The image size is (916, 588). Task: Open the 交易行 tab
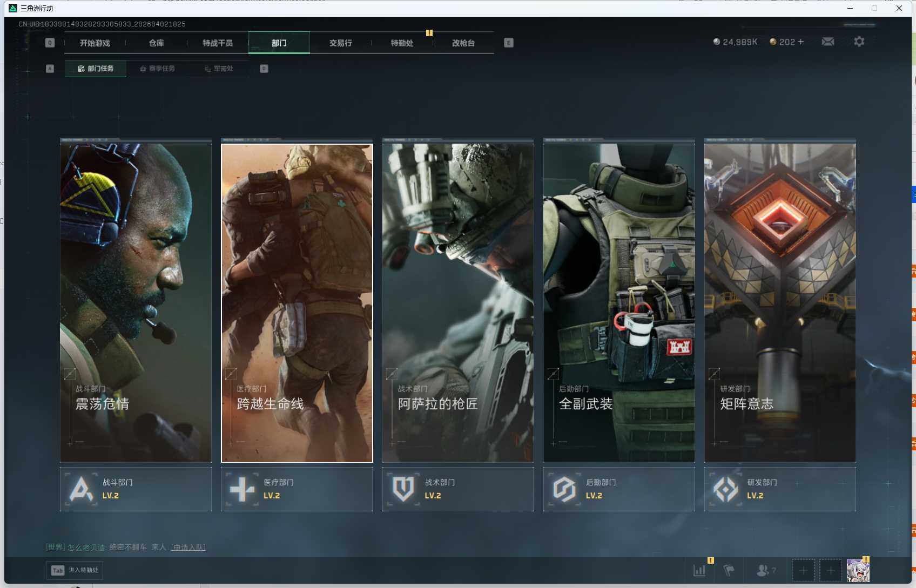pos(341,43)
